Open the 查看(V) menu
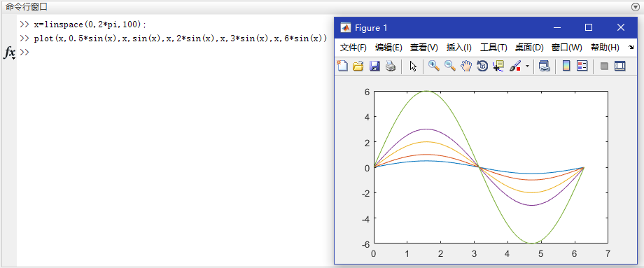The width and height of the screenshot is (644, 268). click(x=424, y=48)
